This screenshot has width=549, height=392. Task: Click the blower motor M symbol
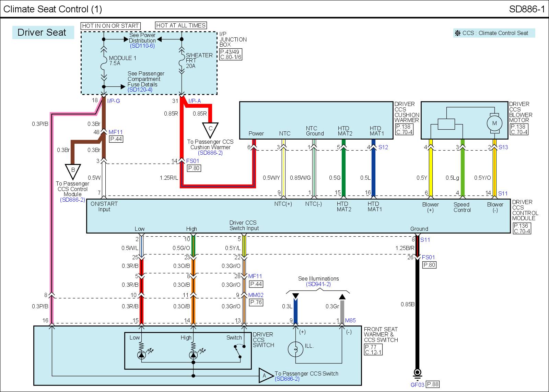click(x=494, y=123)
